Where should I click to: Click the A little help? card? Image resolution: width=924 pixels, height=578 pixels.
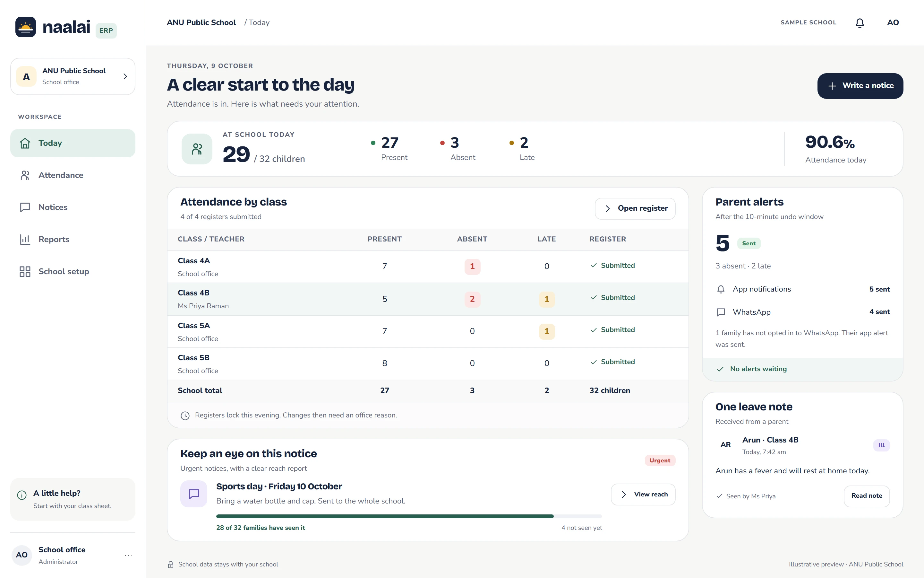point(73,499)
